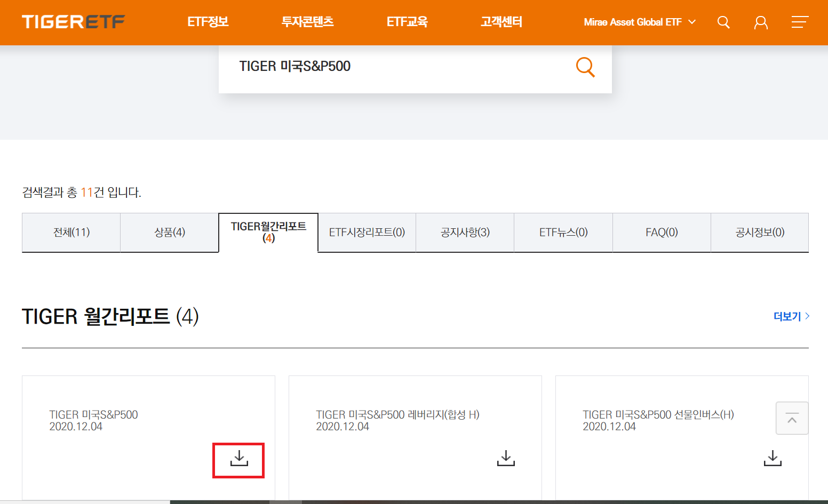Switch to the 상품(4) tab
828x504 pixels.
coord(170,233)
